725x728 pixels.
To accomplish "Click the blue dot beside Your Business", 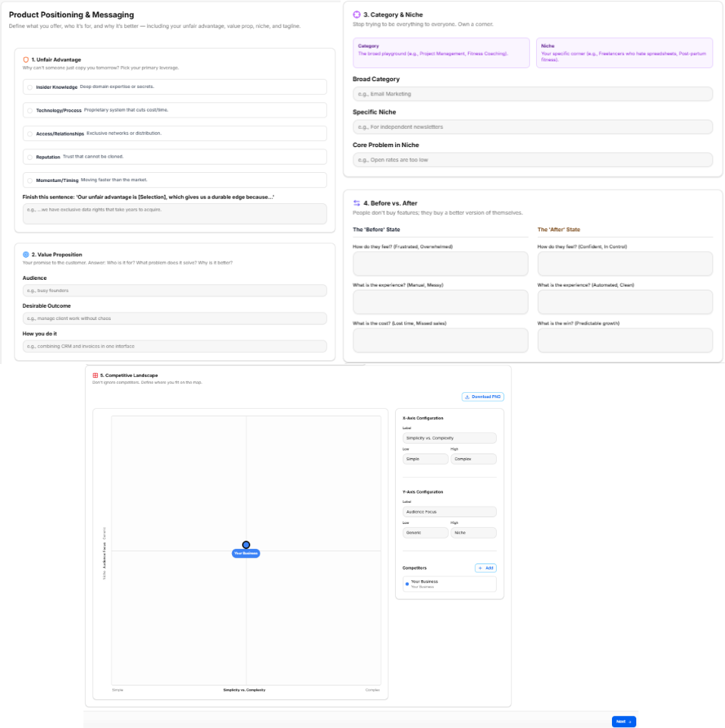I will click(x=407, y=584).
